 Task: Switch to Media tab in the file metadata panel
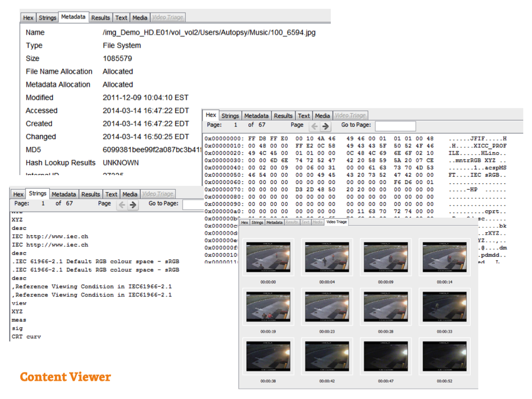[x=140, y=18]
